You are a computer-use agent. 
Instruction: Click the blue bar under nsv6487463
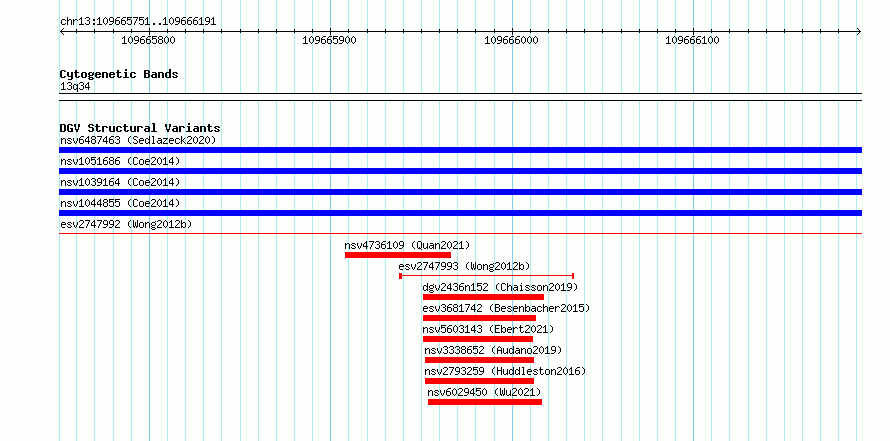pos(460,150)
